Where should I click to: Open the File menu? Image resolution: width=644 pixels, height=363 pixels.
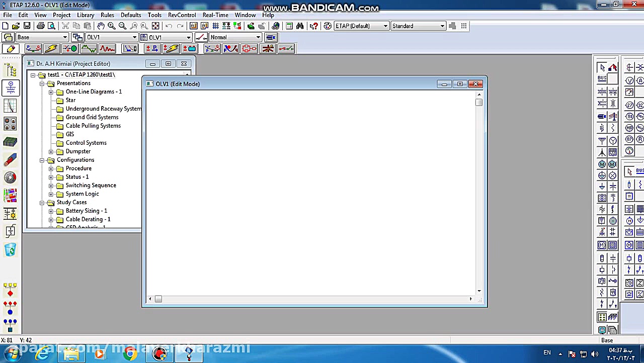tap(8, 15)
